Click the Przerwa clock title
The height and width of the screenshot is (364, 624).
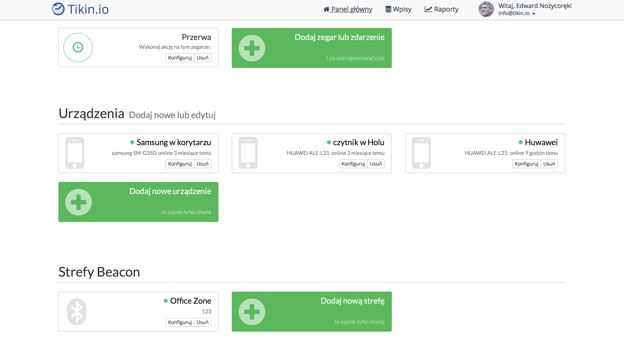(x=196, y=37)
